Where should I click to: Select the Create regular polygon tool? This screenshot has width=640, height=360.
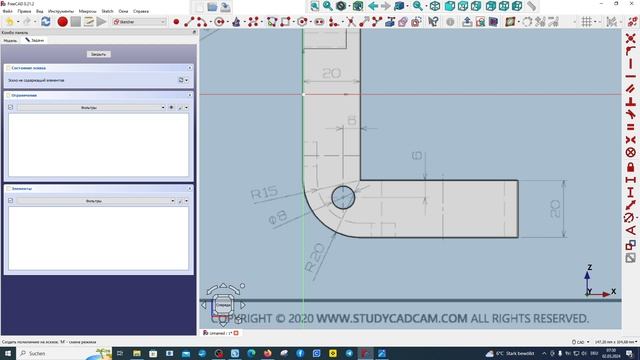(302, 22)
